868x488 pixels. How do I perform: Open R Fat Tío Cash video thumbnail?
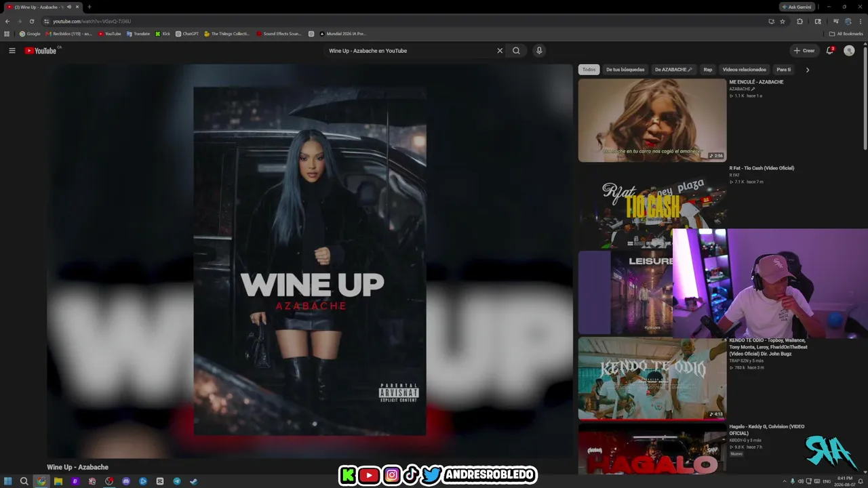click(x=652, y=206)
